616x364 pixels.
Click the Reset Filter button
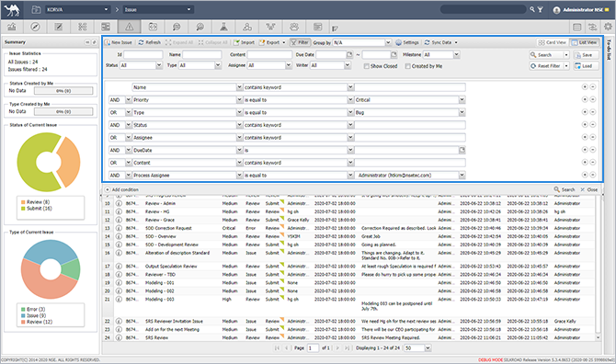point(546,66)
